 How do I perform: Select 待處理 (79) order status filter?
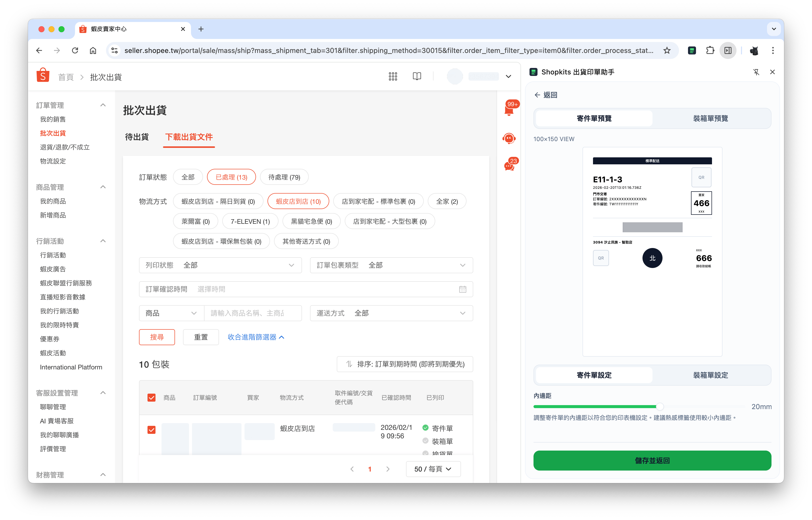point(284,177)
